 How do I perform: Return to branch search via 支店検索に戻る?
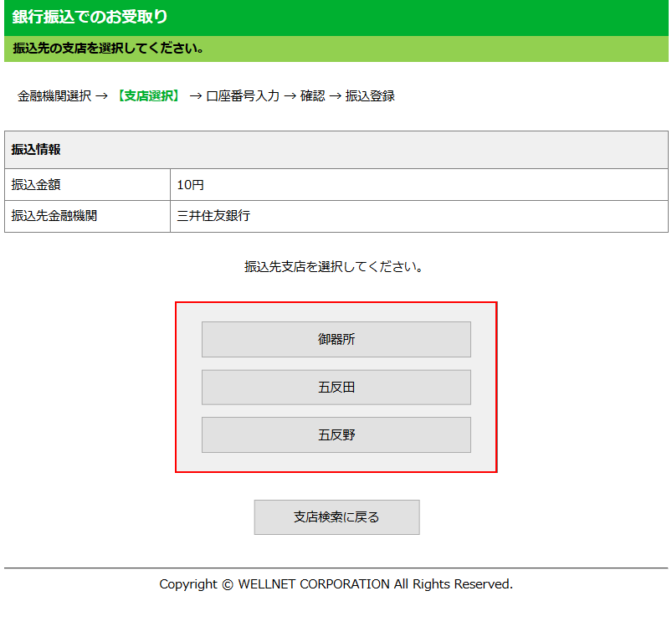[336, 517]
